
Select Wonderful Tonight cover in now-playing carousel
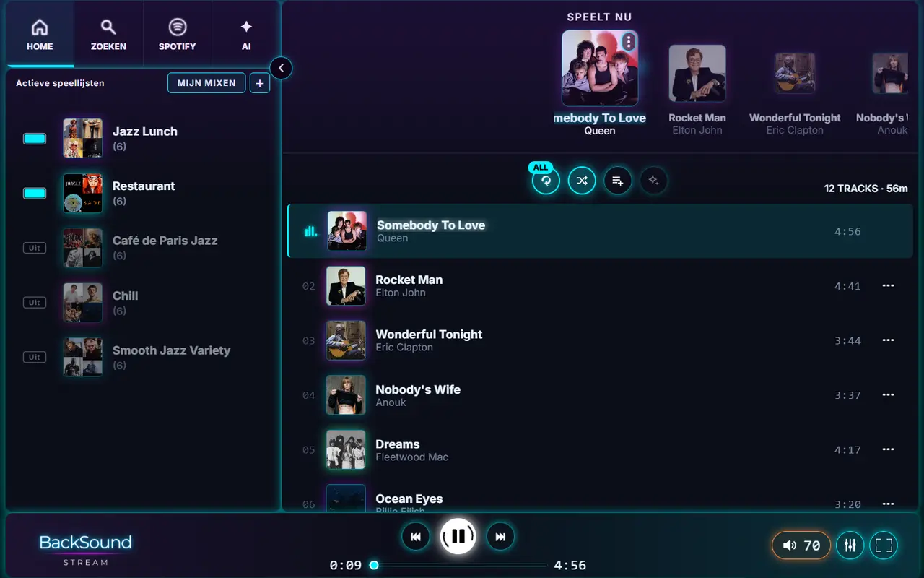795,74
